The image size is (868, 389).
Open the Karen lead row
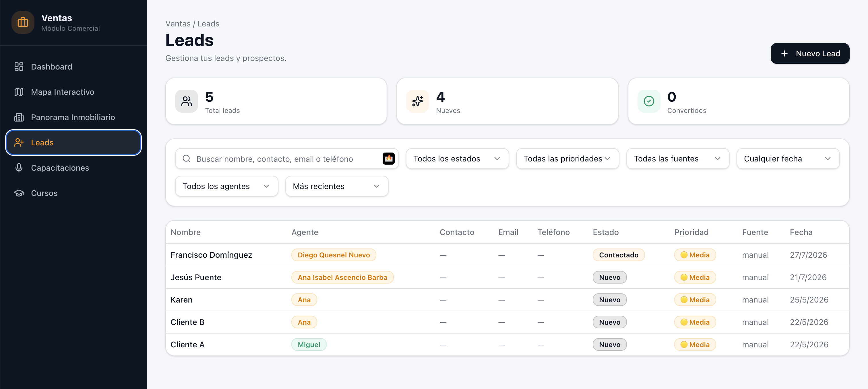(507, 300)
